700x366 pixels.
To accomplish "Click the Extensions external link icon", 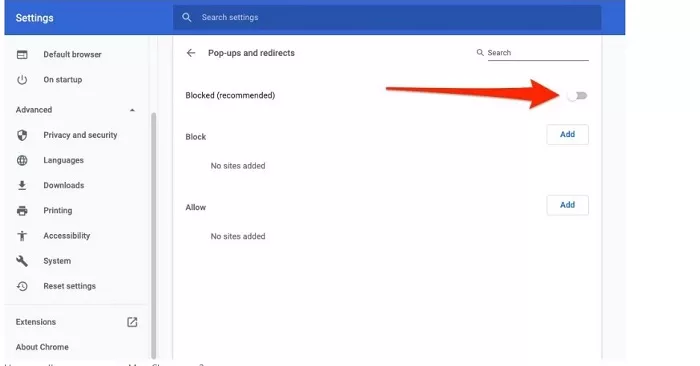I will pyautogui.click(x=132, y=322).
